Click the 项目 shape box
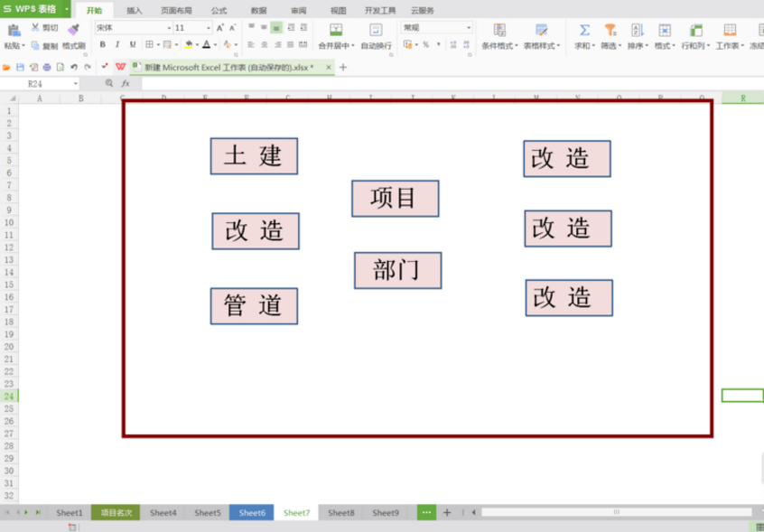 [396, 199]
